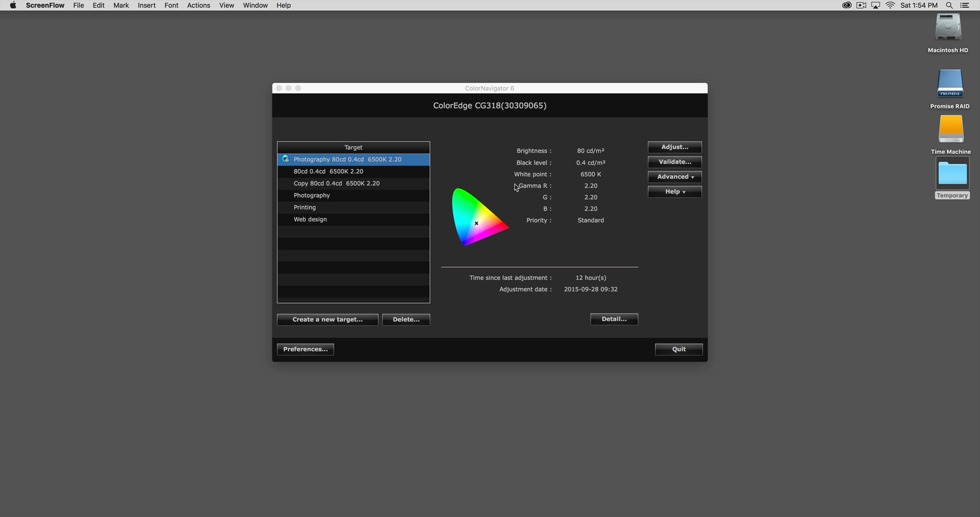Select the Photography preset target
The image size is (980, 517).
354,195
